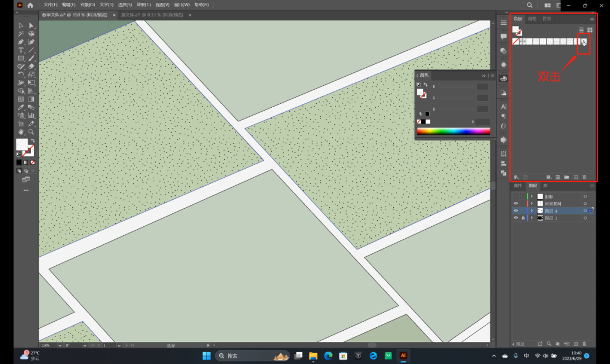610x364 pixels.
Task: Select the Paintbrush tool
Action: point(32,58)
